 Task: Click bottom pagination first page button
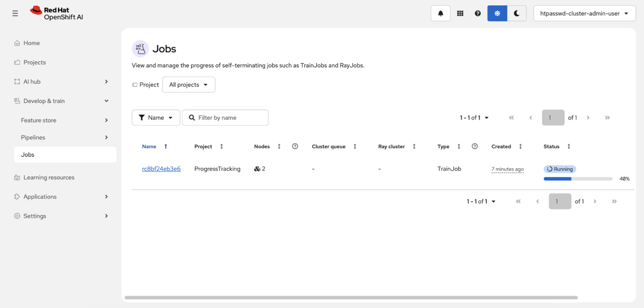tap(518, 201)
